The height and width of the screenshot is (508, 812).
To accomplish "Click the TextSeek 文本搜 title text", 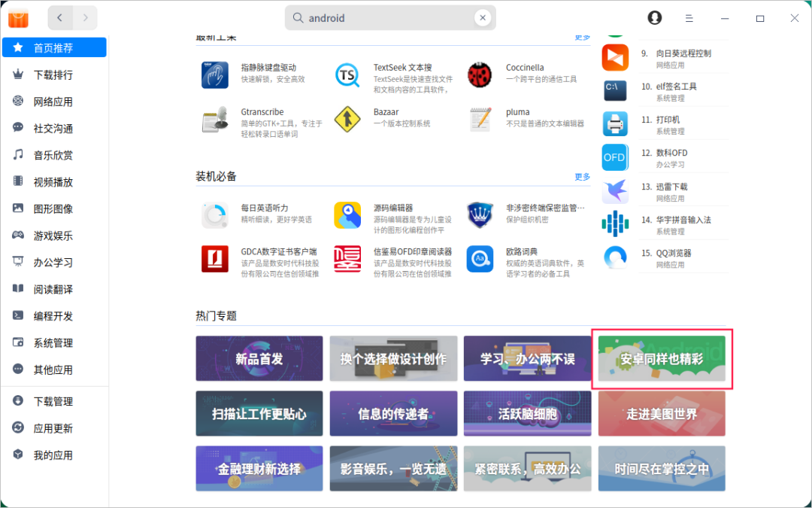I will 402,68.
